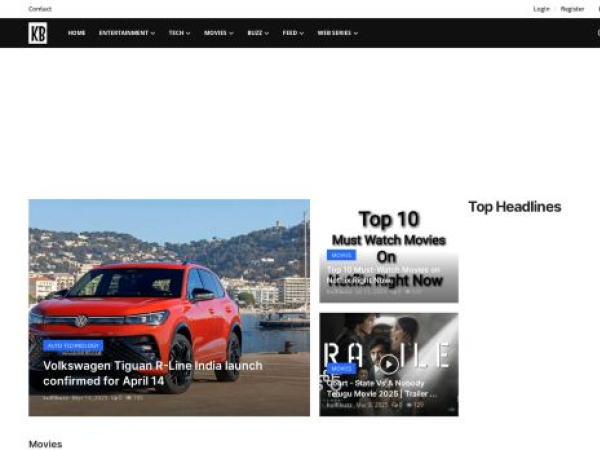This screenshot has width=600, height=450.
Task: Expand the Movies dropdown in navigation bar
Action: coord(218,33)
